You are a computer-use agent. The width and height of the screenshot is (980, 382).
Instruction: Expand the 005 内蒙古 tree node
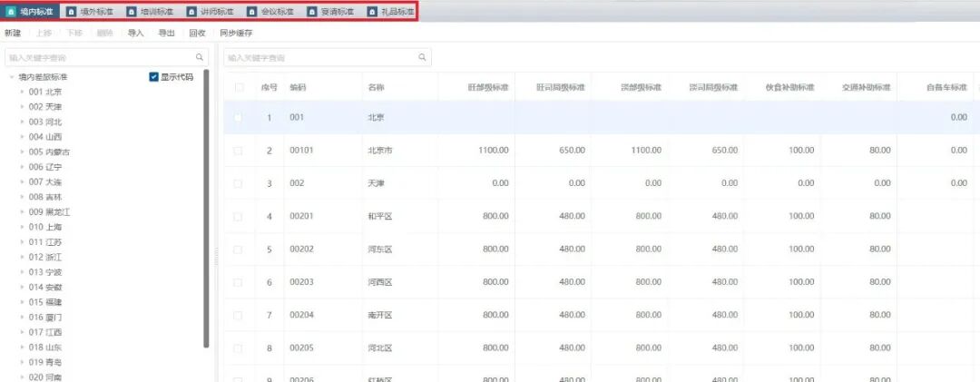tap(23, 152)
